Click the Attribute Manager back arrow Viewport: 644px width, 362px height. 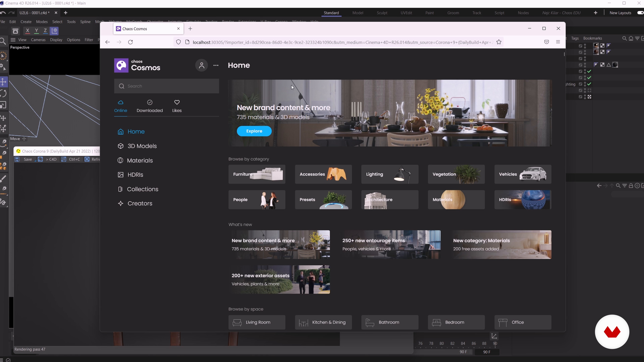[599, 186]
